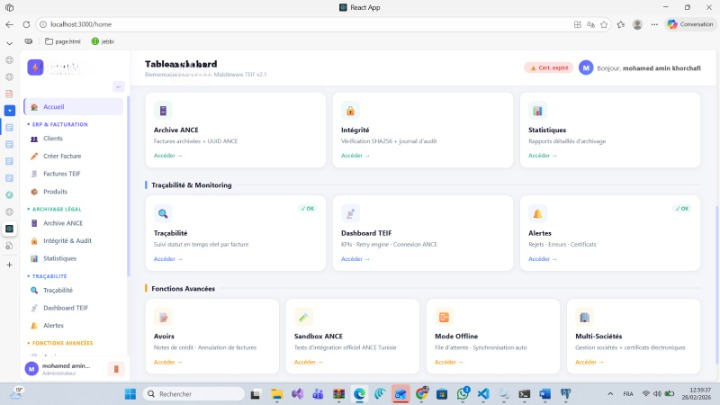Collapse the sidebar with the arrow button
This screenshot has width=720, height=405.
click(x=118, y=87)
